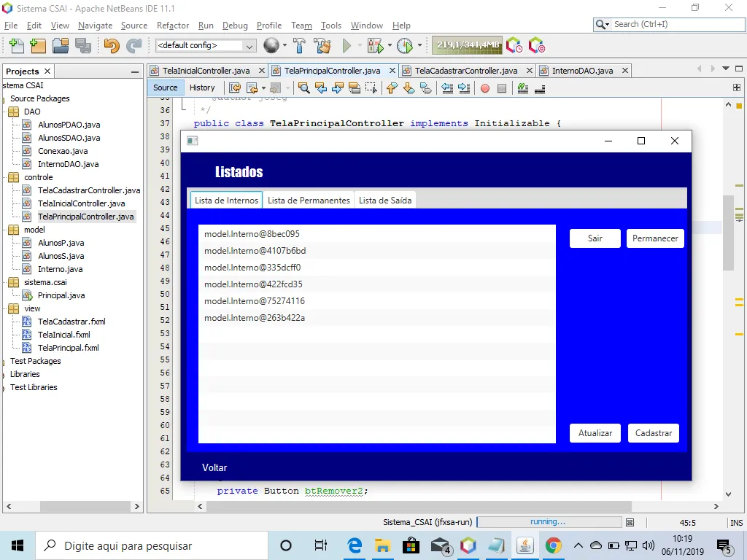Click the New File icon in toolbar

(17, 46)
